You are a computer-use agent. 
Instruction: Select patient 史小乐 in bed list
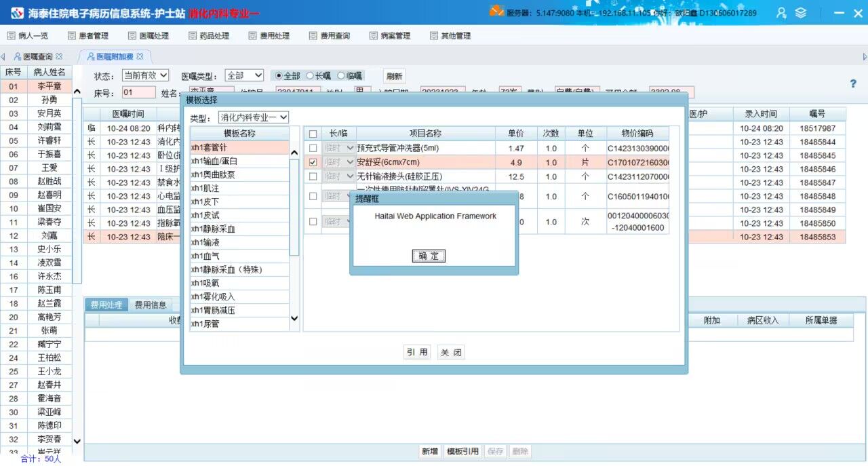pos(50,249)
